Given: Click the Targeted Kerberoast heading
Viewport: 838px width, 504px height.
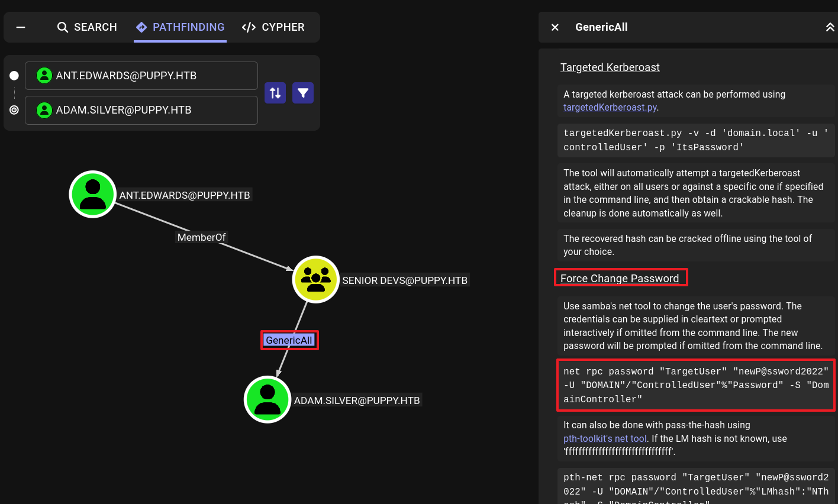Looking at the screenshot, I should [x=610, y=67].
